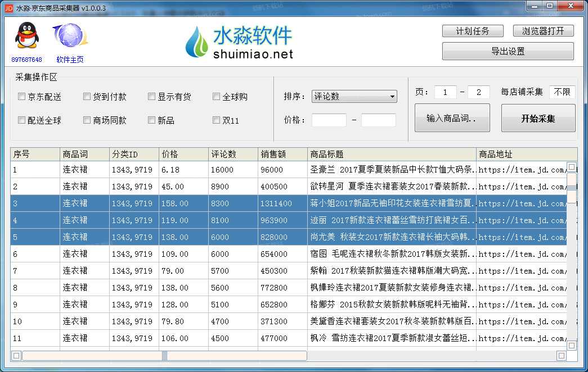This screenshot has height=372, width=588.
Task: Click the end page field showing 2
Action: point(478,92)
